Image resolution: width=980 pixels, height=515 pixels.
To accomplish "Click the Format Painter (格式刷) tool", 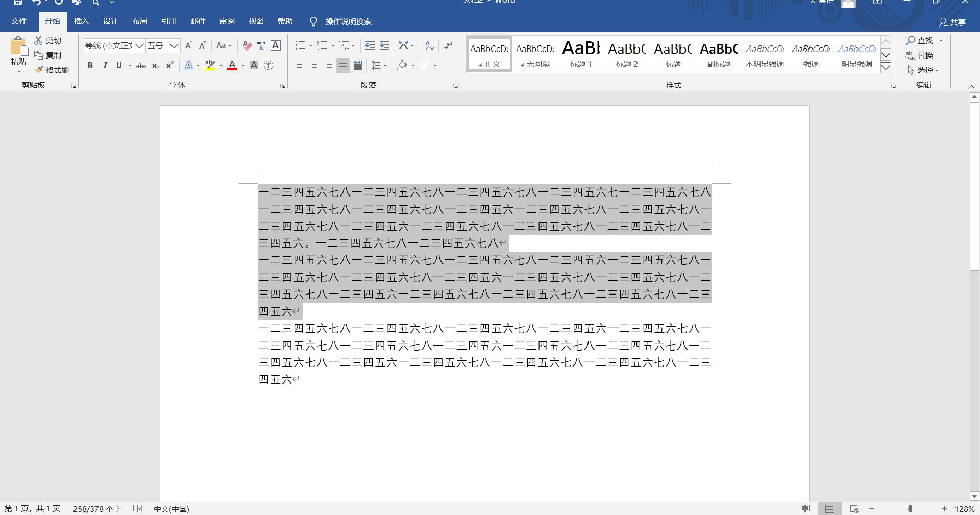I will 52,70.
